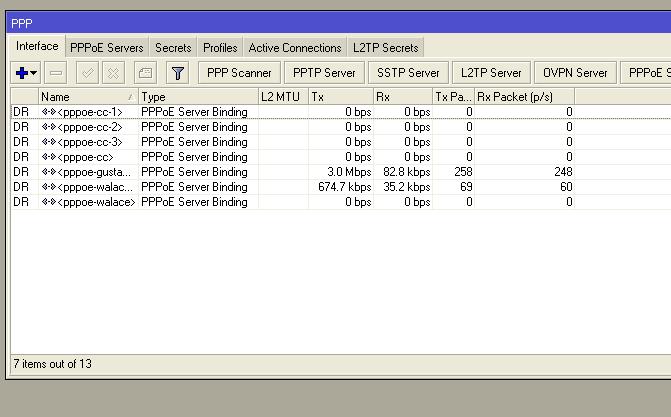This screenshot has height=417, width=671.
Task: Open L2TP Server settings
Action: pos(491,73)
